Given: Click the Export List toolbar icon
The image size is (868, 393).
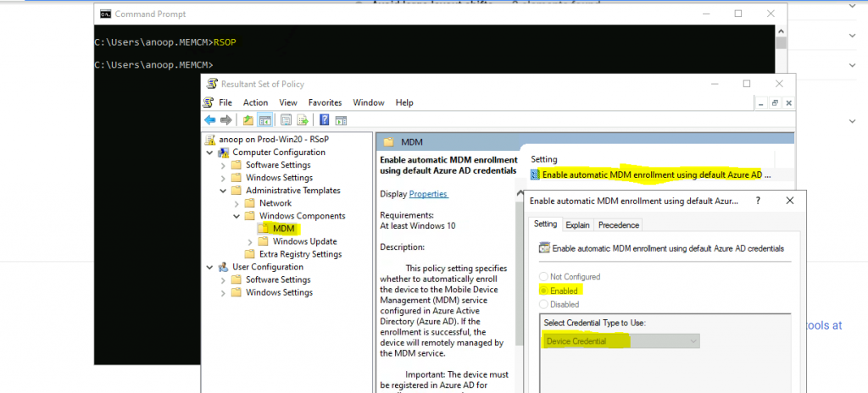Looking at the screenshot, I should coord(303,120).
